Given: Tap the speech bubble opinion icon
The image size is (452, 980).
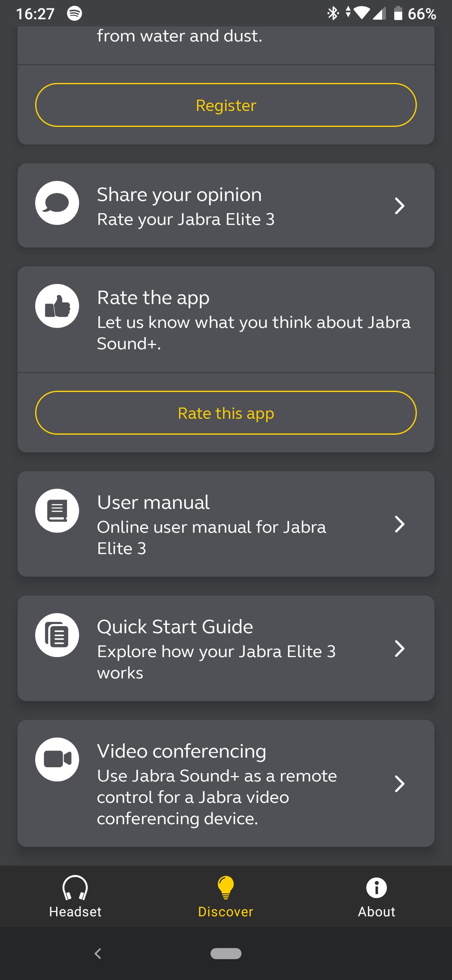Looking at the screenshot, I should pos(57,203).
